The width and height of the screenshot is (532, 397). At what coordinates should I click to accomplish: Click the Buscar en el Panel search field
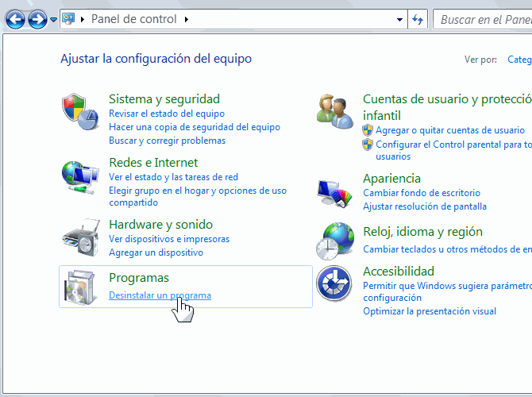tap(483, 20)
